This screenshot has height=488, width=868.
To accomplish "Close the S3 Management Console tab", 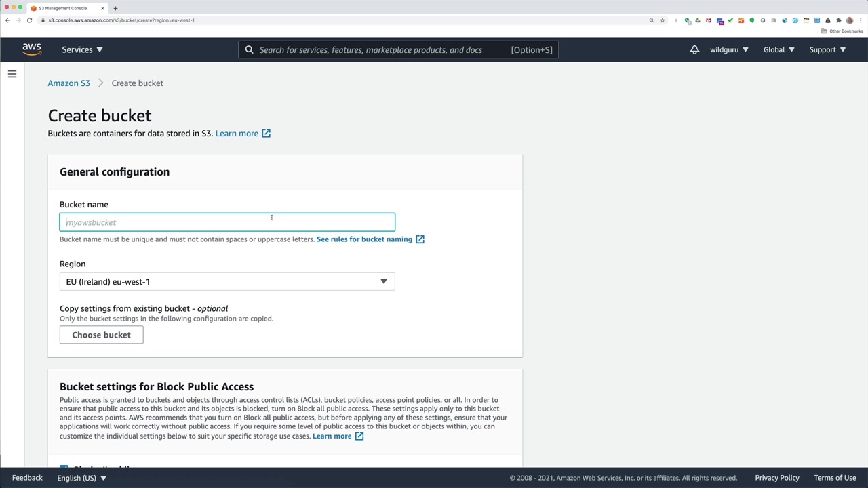I will pyautogui.click(x=103, y=8).
